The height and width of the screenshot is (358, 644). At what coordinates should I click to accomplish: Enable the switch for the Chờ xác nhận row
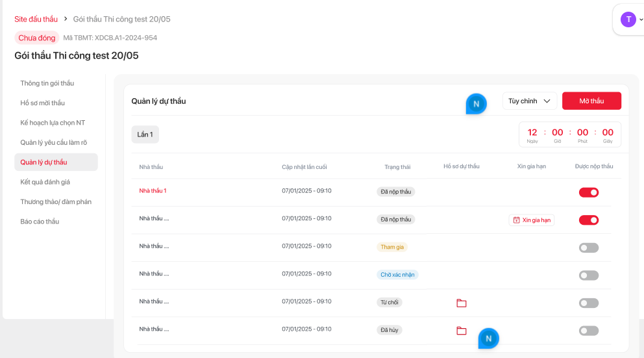(x=588, y=275)
